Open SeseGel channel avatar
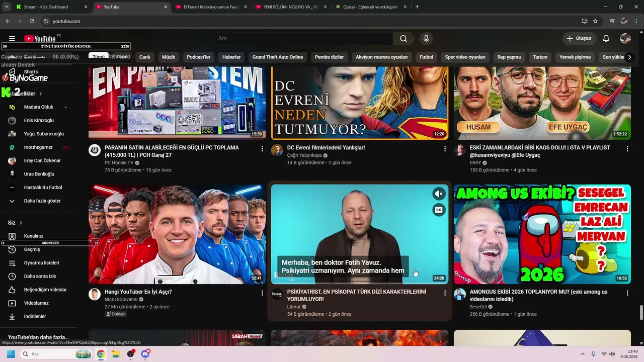 tap(460, 294)
